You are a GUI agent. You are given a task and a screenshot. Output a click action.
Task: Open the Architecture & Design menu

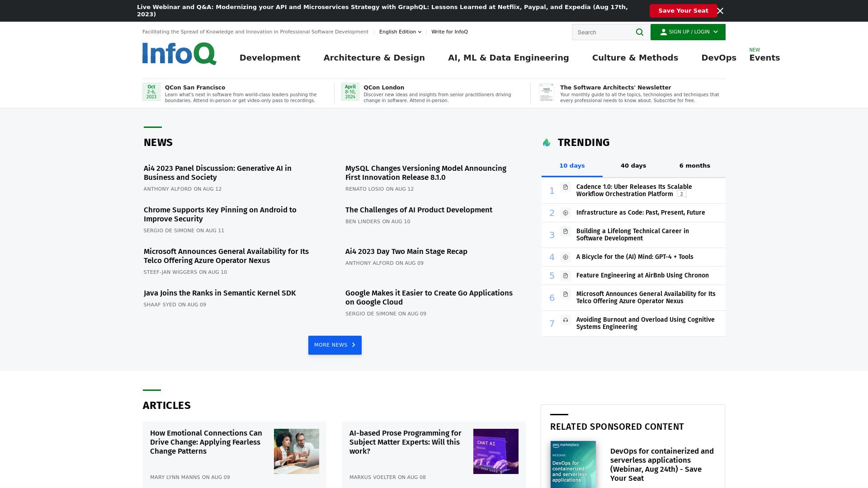click(x=374, y=58)
